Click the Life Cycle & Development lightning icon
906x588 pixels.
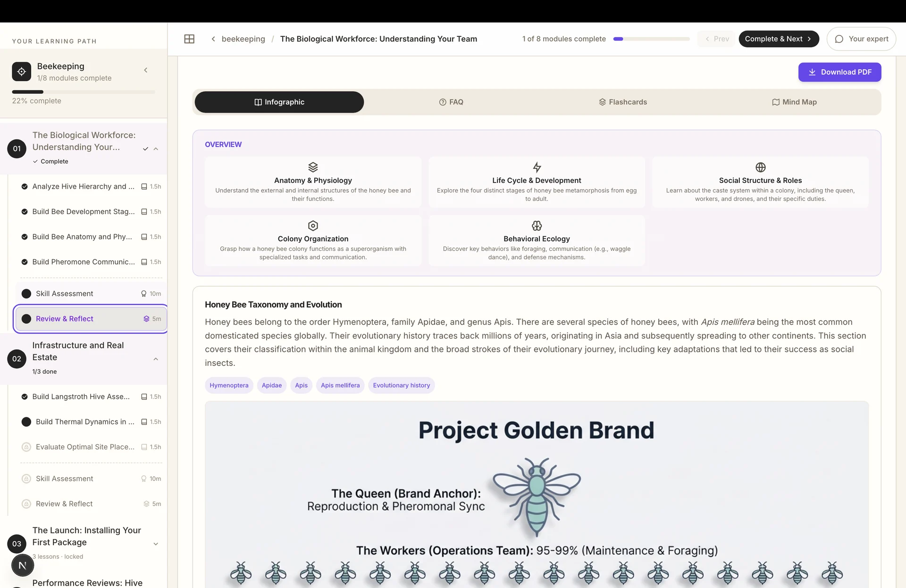[537, 167]
